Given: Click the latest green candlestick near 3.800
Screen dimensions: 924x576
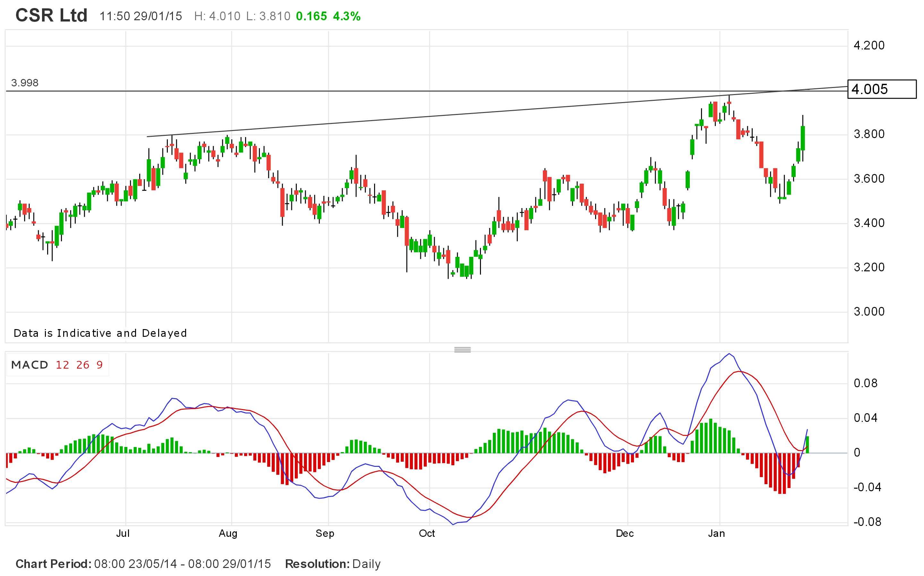Looking at the screenshot, I should [x=803, y=138].
